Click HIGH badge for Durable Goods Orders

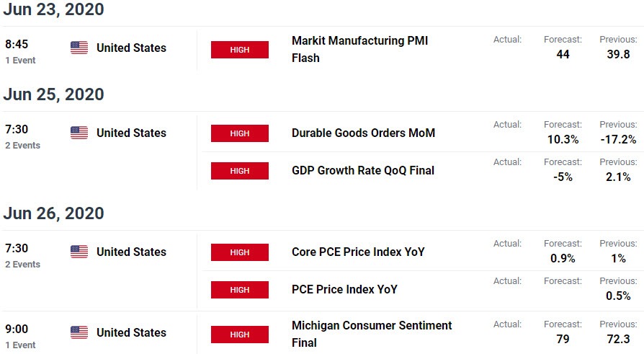pos(240,133)
